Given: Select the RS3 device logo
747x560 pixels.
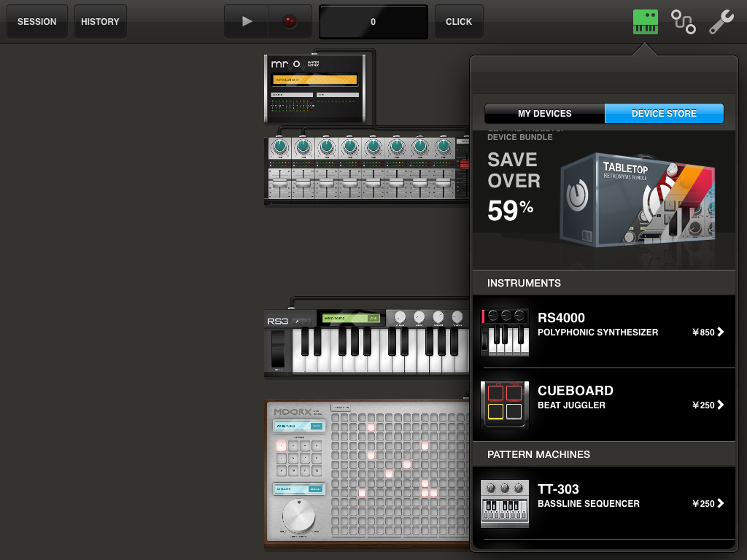Looking at the screenshot, I should 278,322.
